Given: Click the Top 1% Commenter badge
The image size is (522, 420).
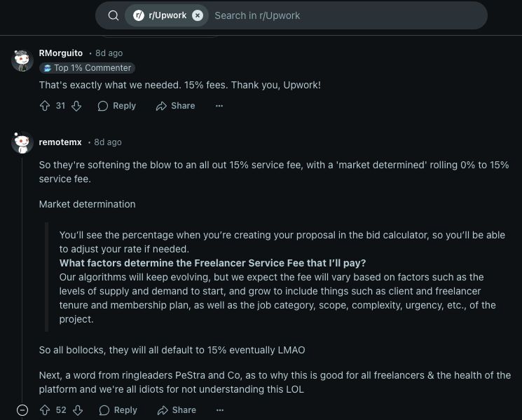Looking at the screenshot, I should tap(87, 68).
